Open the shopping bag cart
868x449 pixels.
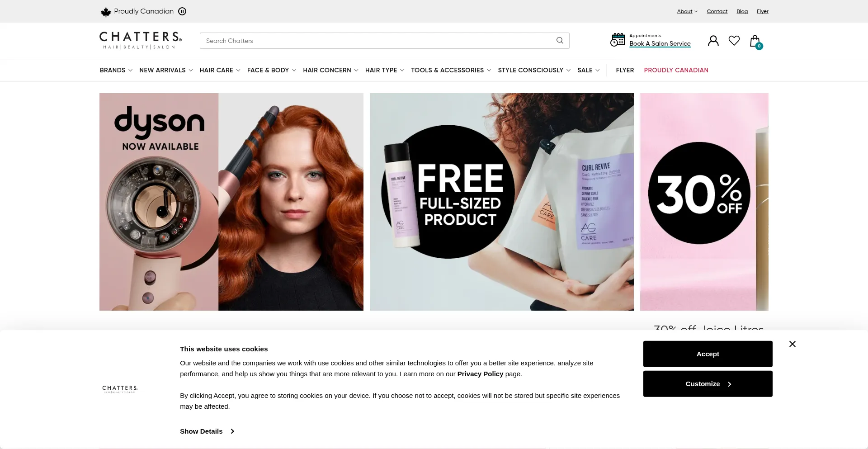click(755, 42)
